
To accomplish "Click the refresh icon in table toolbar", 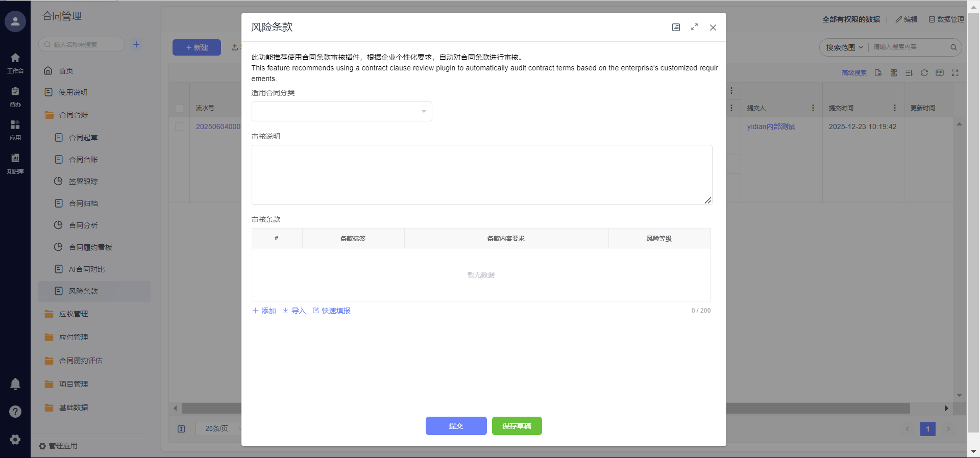I will point(924,73).
